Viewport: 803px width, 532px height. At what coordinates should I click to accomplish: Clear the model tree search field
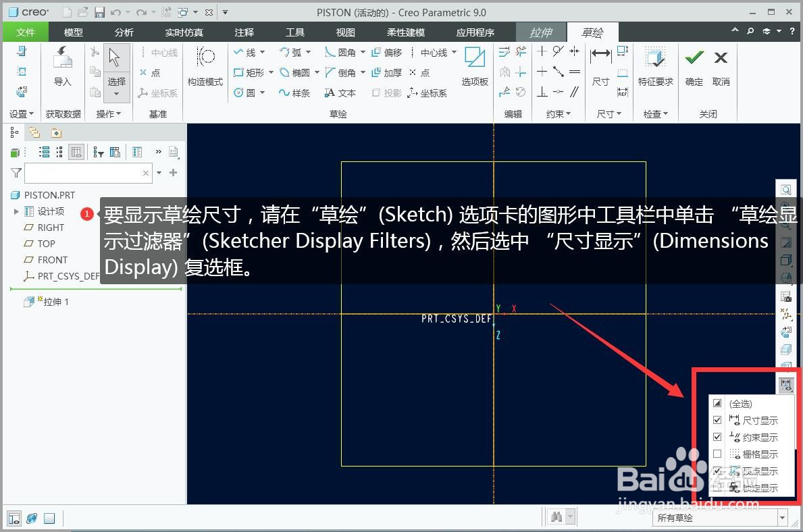(146, 173)
